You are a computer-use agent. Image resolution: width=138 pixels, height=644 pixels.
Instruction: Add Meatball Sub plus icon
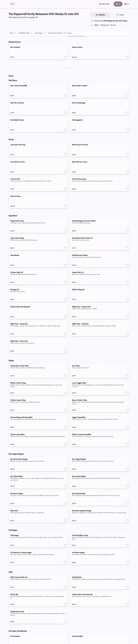[x=126, y=586]
